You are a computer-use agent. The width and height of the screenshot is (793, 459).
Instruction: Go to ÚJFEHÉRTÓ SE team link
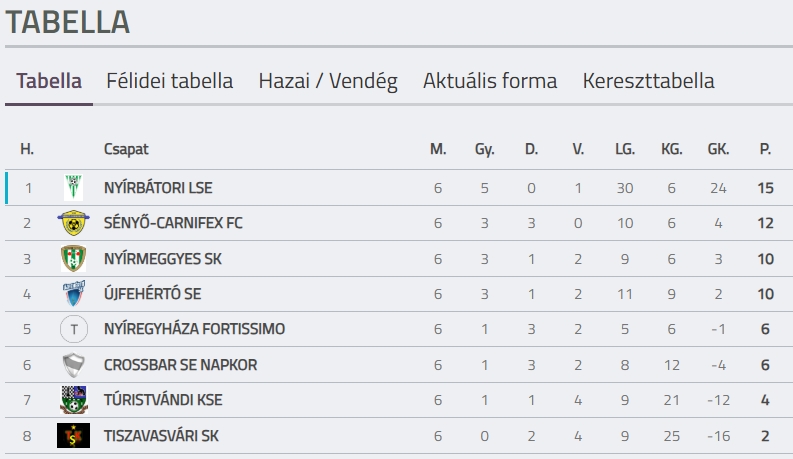pyautogui.click(x=153, y=294)
